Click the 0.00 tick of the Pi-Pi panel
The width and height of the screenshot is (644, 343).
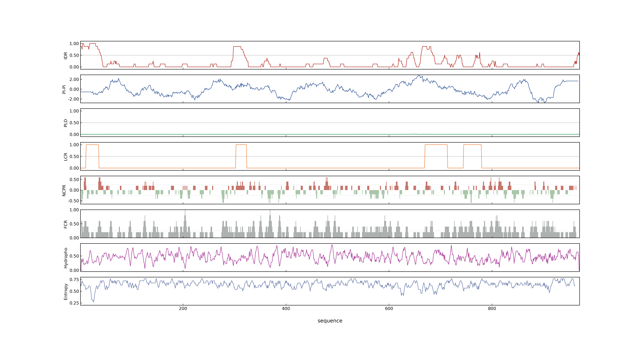click(x=74, y=89)
